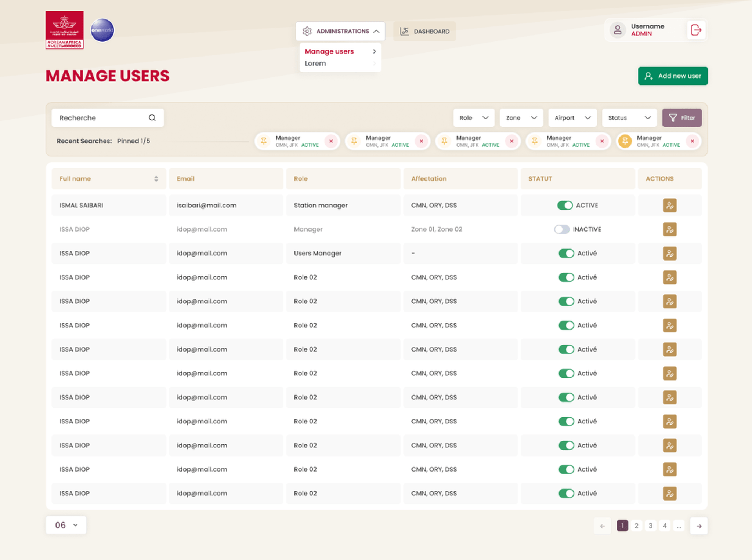Disable the ACTIVE toggle for Ismal Saibari
The width and height of the screenshot is (752, 560).
click(565, 205)
